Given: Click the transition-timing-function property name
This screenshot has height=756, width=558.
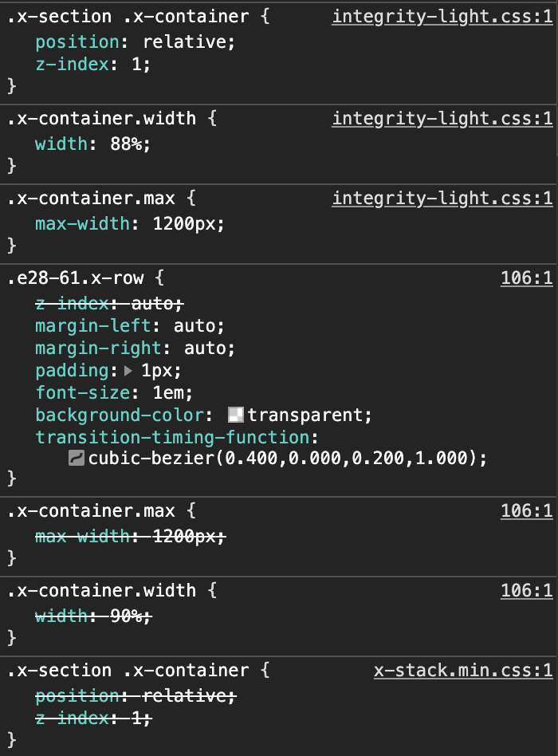Looking at the screenshot, I should point(171,437).
